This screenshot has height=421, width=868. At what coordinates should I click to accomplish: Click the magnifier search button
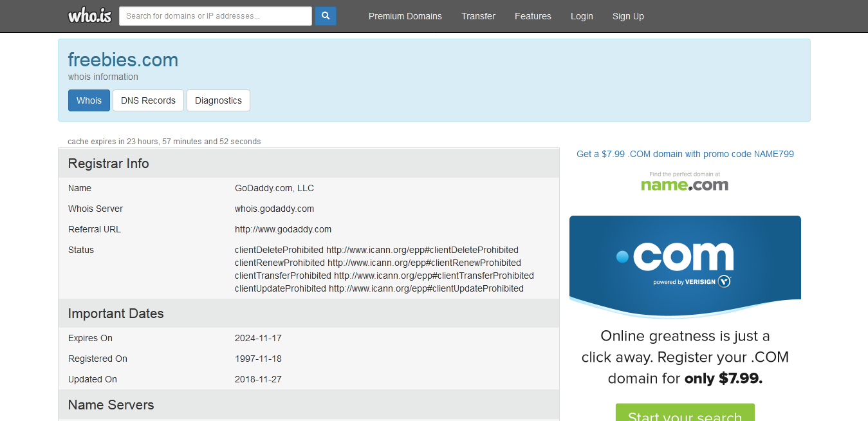[x=326, y=16]
